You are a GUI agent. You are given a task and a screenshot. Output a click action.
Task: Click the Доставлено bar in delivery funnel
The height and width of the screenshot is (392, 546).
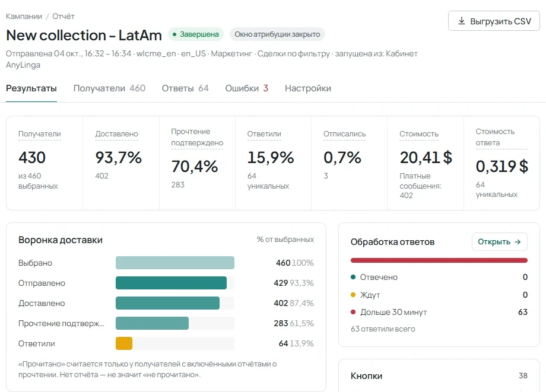pyautogui.click(x=167, y=303)
